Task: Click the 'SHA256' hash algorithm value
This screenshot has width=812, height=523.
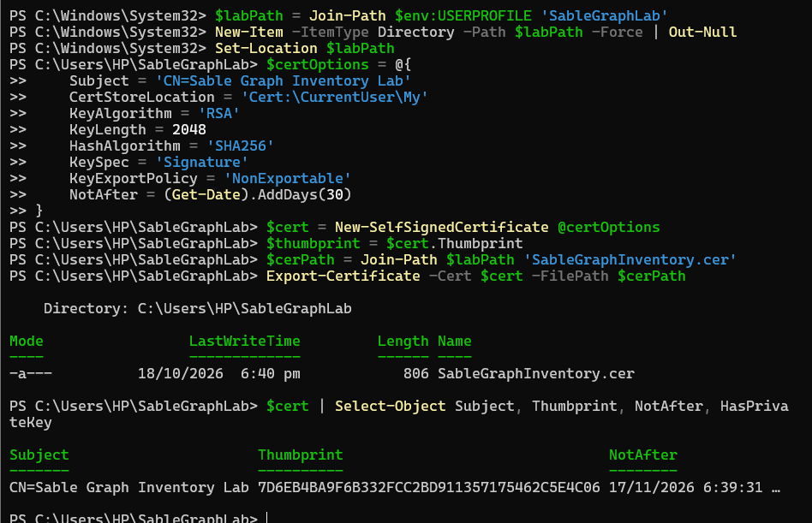Action: 241,146
